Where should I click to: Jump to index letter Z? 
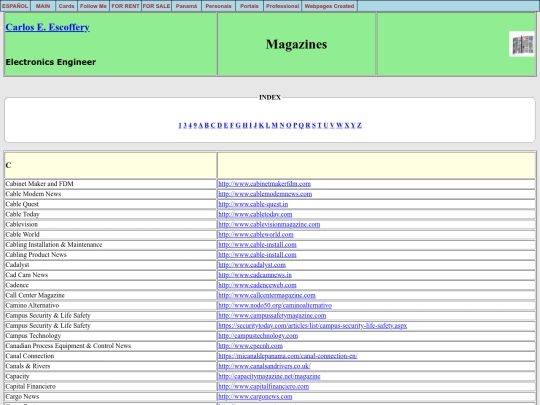(359, 125)
